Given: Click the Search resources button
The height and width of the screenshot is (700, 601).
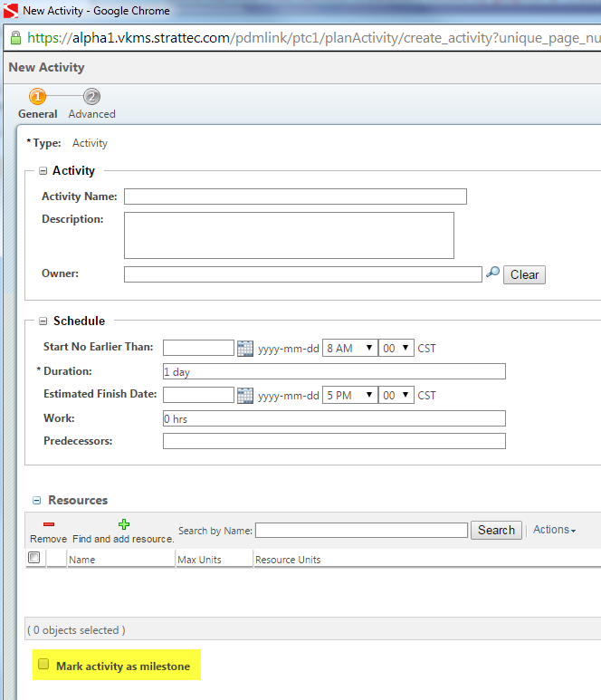Looking at the screenshot, I should click(496, 531).
